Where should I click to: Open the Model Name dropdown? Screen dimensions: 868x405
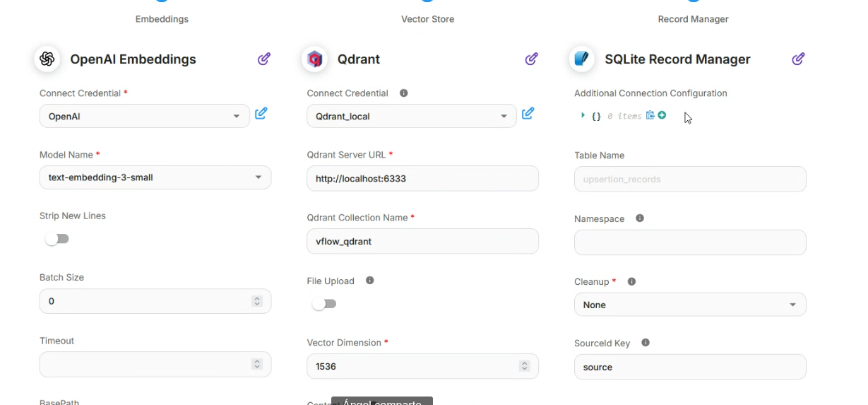click(x=155, y=177)
